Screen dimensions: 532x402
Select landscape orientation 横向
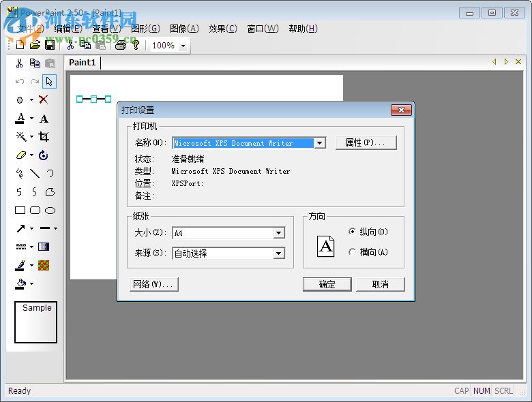pyautogui.click(x=368, y=252)
